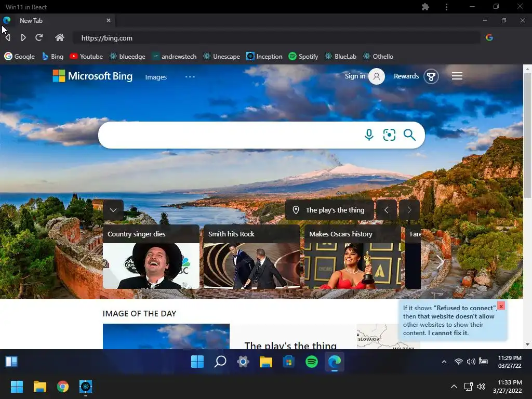
Task: Open the Youtube bookmark
Action: pyautogui.click(x=86, y=56)
